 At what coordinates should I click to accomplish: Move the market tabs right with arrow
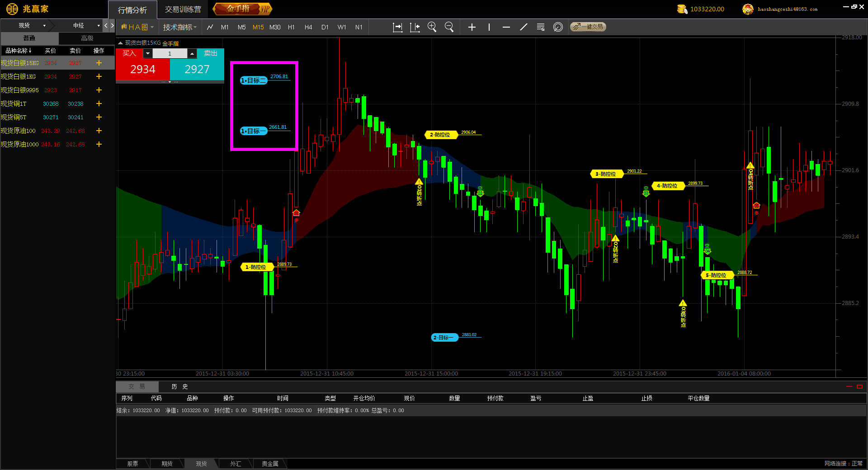(x=112, y=25)
